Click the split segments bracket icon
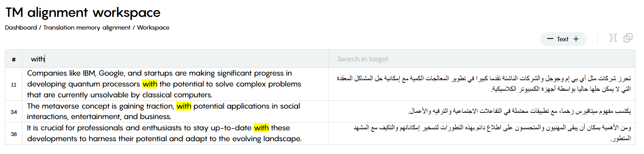The image size is (644, 154). pyautogui.click(x=613, y=38)
